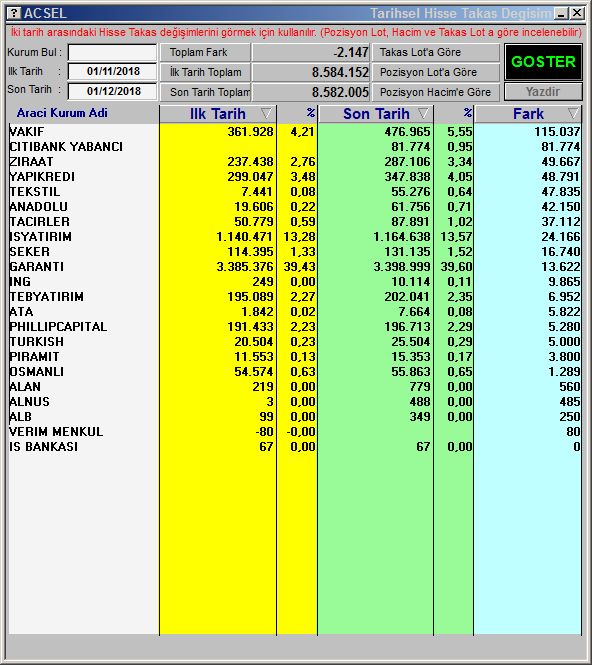This screenshot has height=665, width=592.
Task: Open the Fark column sort arrow
Action: [573, 113]
